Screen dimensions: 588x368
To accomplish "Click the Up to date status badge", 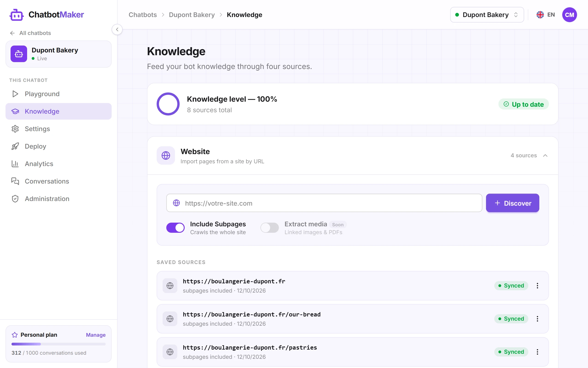I will coord(523,104).
